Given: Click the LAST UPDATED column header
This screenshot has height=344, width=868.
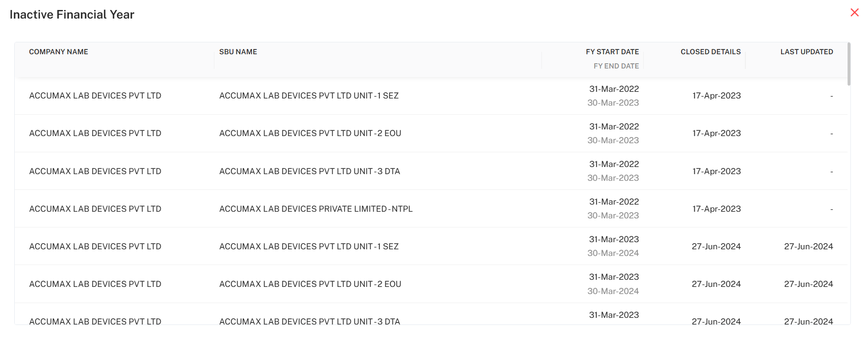Looking at the screenshot, I should pyautogui.click(x=806, y=52).
